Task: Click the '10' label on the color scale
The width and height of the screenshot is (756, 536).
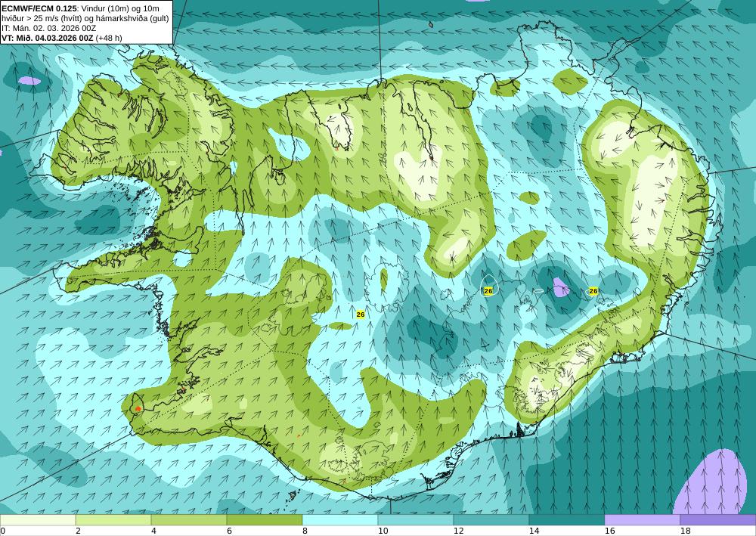Action: (383, 531)
